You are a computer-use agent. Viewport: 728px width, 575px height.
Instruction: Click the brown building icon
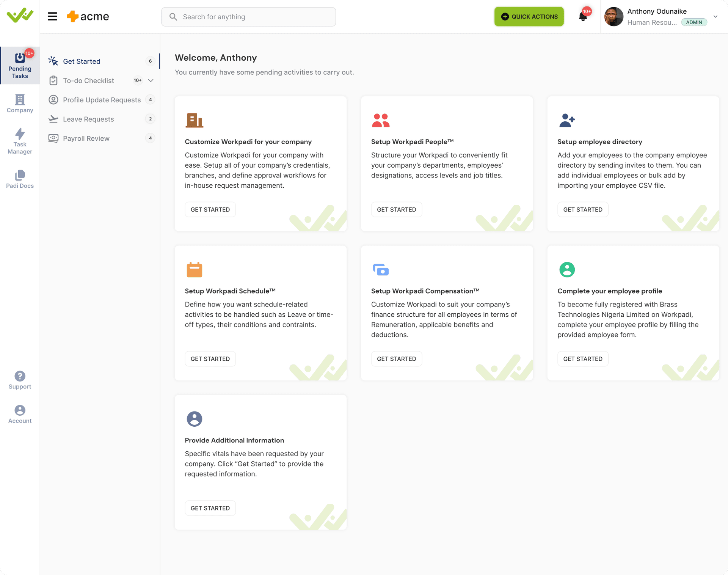(x=195, y=120)
